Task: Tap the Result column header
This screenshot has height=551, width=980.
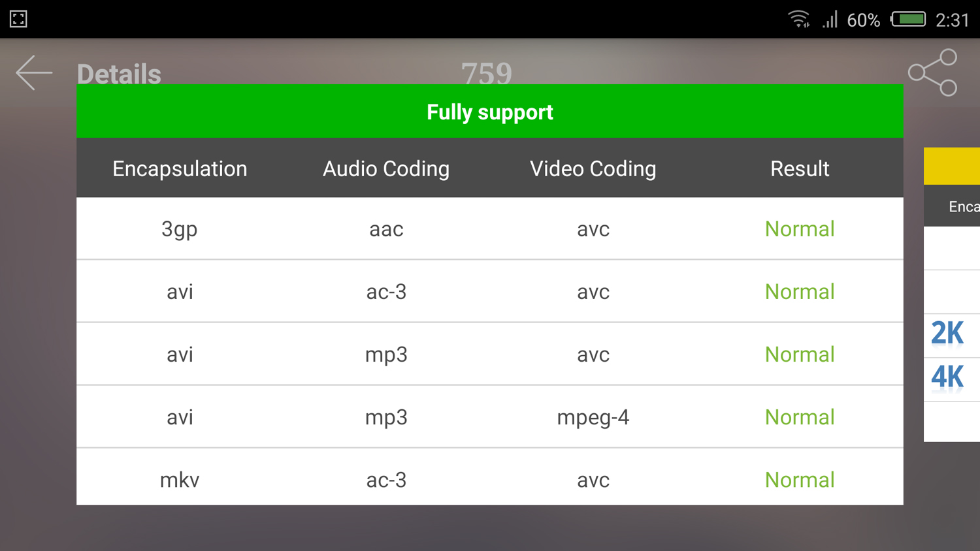Action: [x=800, y=168]
